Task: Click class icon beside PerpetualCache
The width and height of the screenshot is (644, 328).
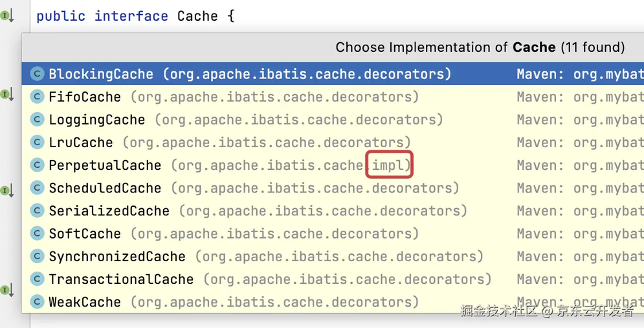Action: pos(37,165)
